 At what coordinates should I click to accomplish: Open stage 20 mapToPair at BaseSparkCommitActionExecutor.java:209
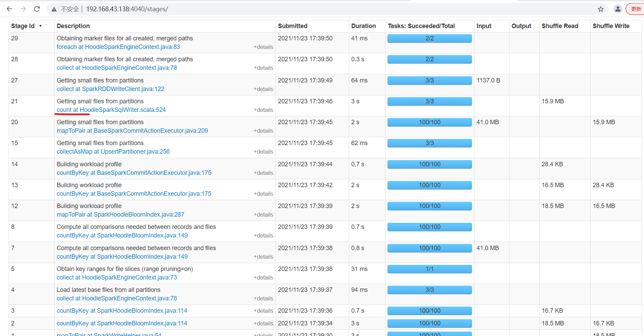[132, 131]
